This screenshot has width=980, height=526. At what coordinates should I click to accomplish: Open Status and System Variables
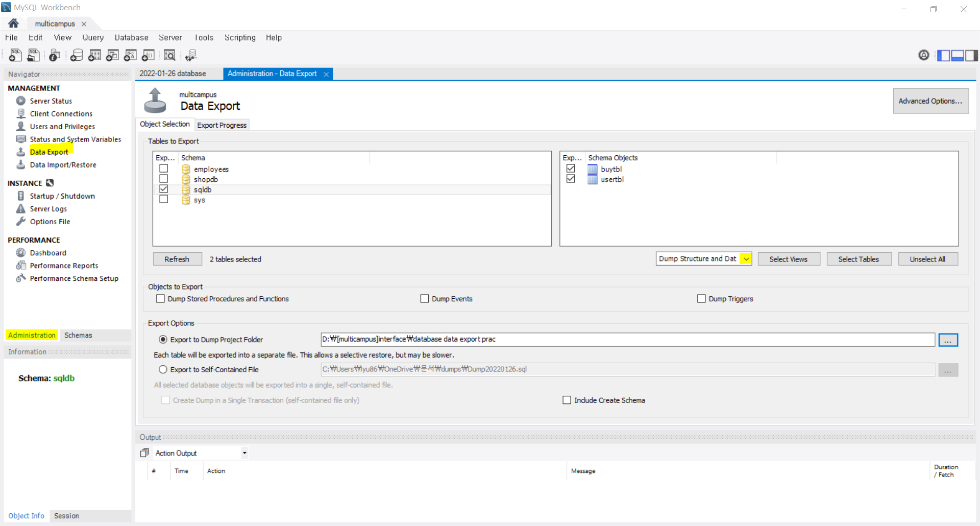pos(76,139)
